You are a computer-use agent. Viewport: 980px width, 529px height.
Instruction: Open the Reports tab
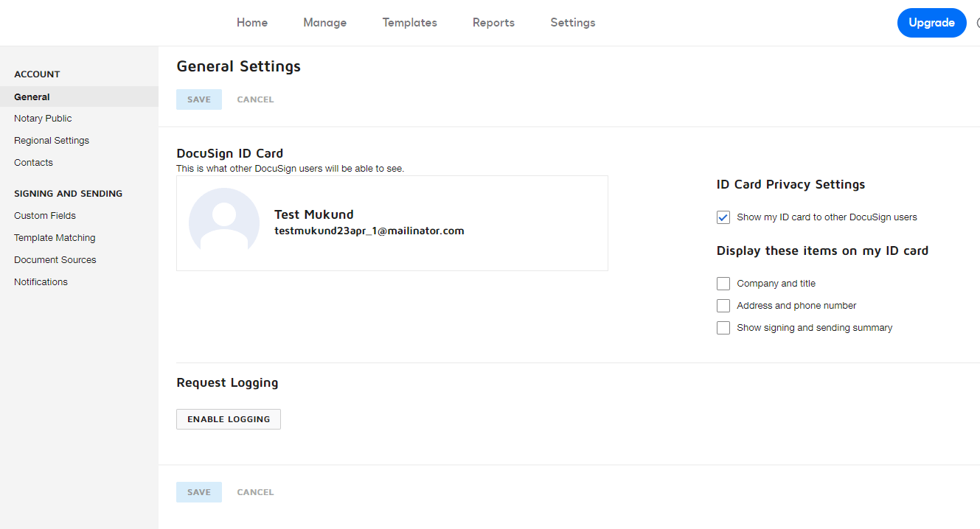point(493,23)
